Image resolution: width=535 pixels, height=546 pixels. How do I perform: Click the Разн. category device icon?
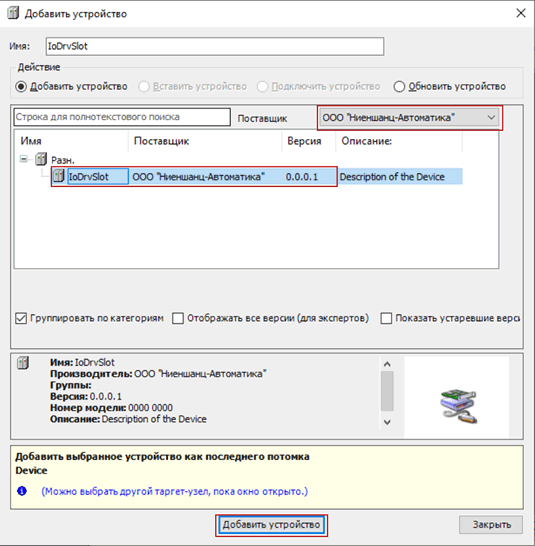41,159
